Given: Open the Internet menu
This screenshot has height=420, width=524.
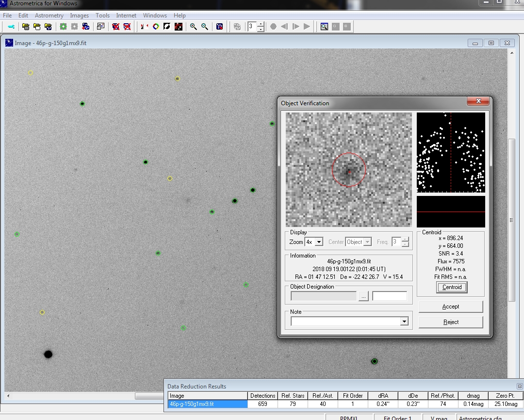Looking at the screenshot, I should point(126,16).
